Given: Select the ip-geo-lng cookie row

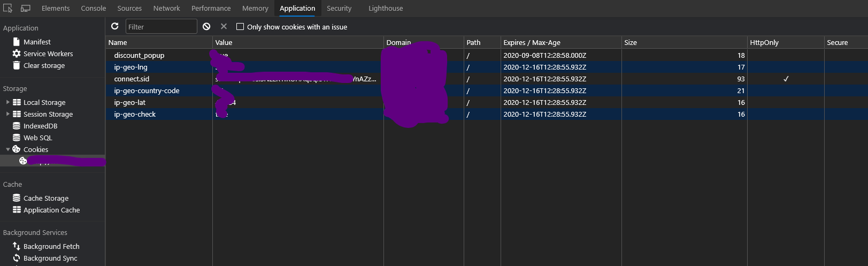Looking at the screenshot, I should pyautogui.click(x=487, y=67).
